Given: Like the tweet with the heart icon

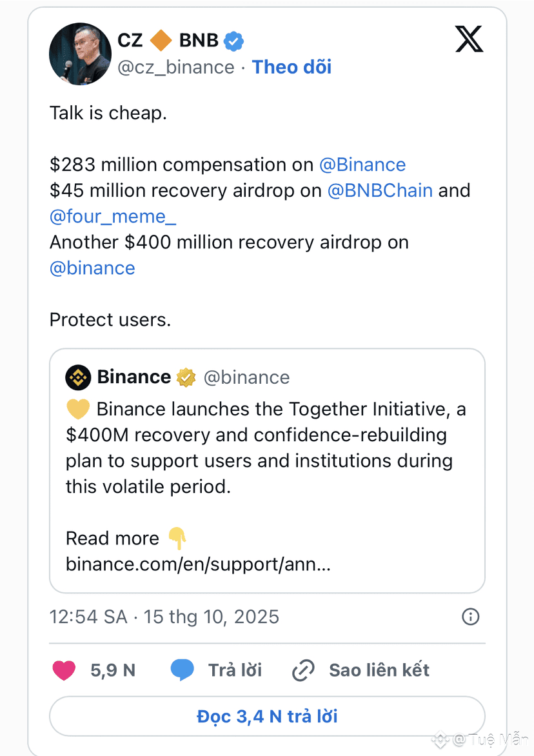Looking at the screenshot, I should [64, 670].
